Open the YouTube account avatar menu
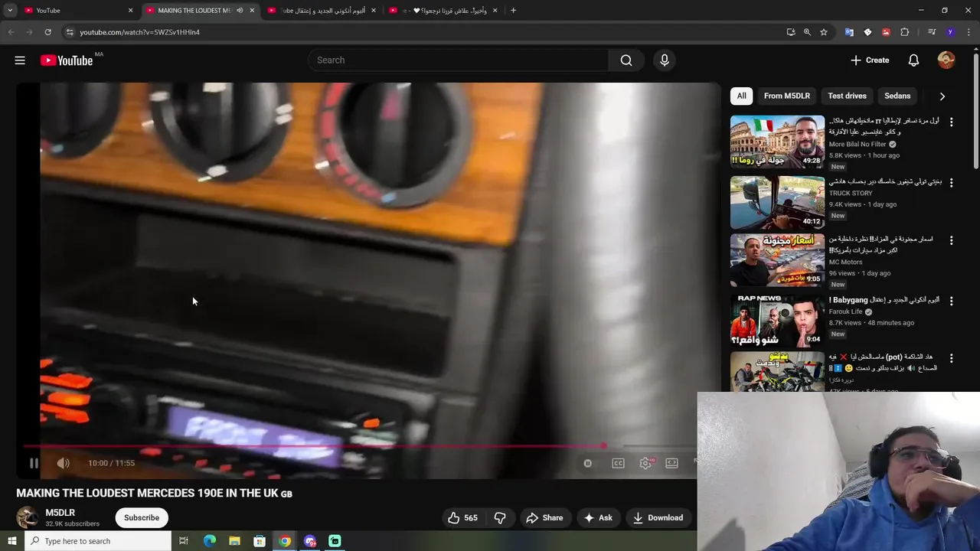Viewport: 980px width, 551px height. [x=946, y=60]
